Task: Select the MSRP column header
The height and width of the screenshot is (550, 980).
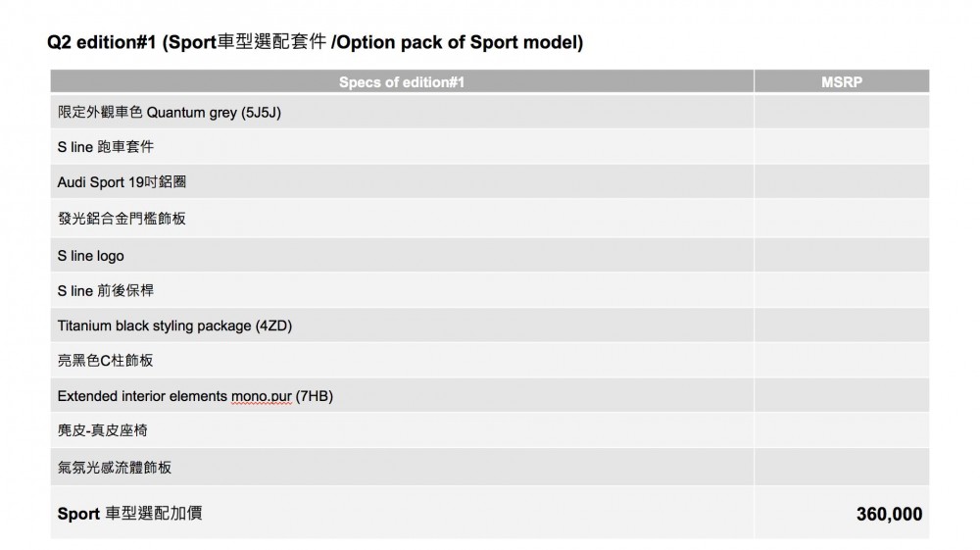Action: [x=841, y=82]
